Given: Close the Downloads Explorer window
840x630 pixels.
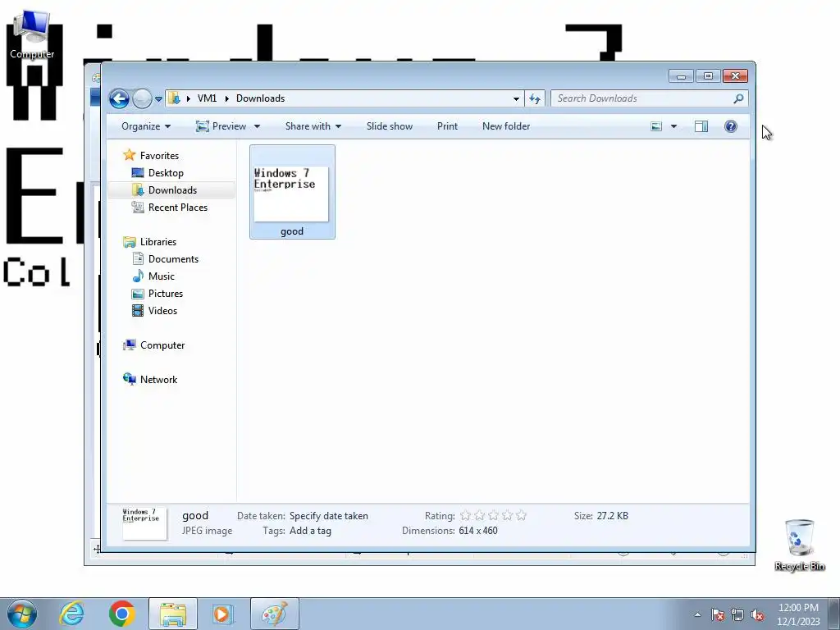Looking at the screenshot, I should [x=735, y=76].
